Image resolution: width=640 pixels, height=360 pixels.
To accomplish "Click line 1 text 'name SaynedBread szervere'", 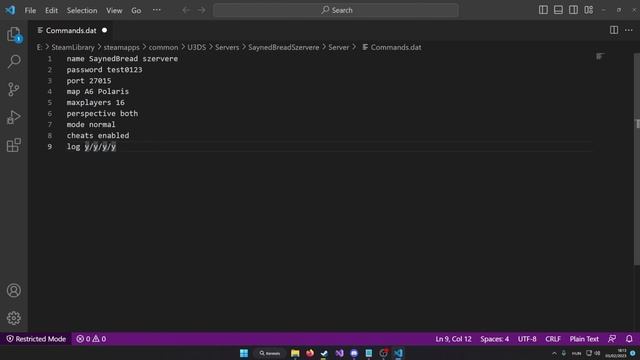I will click(122, 59).
